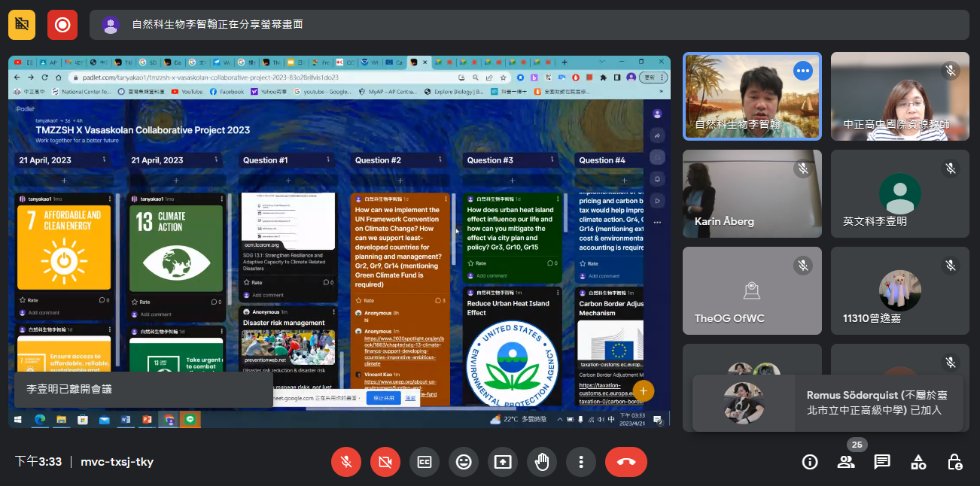Click the present screen button
Screen dimensions: 980x486
pyautogui.click(x=503, y=462)
